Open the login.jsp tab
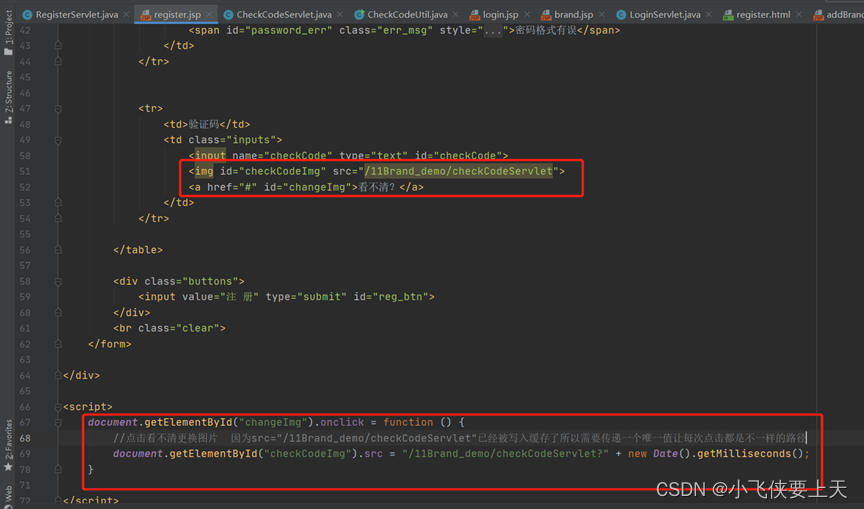Viewport: 864px width, 509px height. pos(500,14)
